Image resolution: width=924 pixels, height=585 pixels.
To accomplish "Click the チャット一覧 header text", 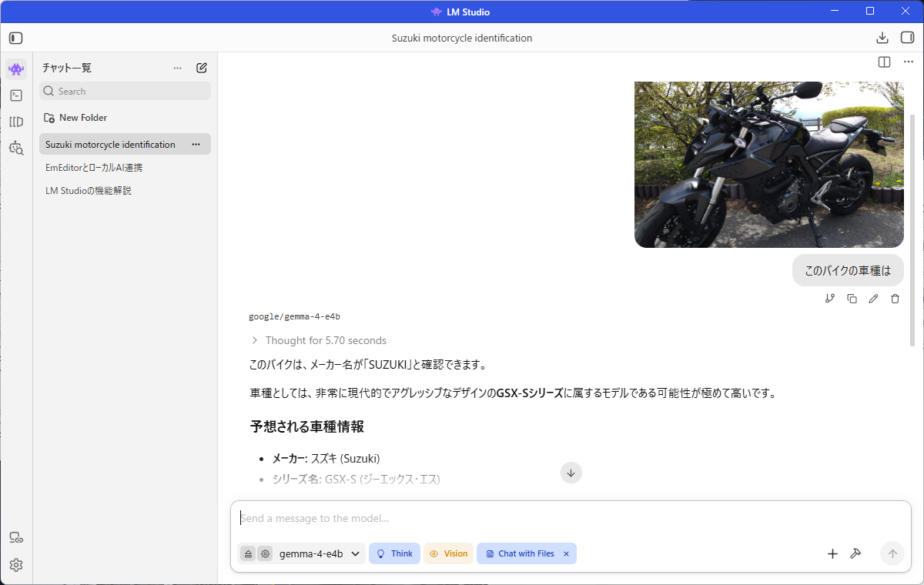I will (x=67, y=68).
